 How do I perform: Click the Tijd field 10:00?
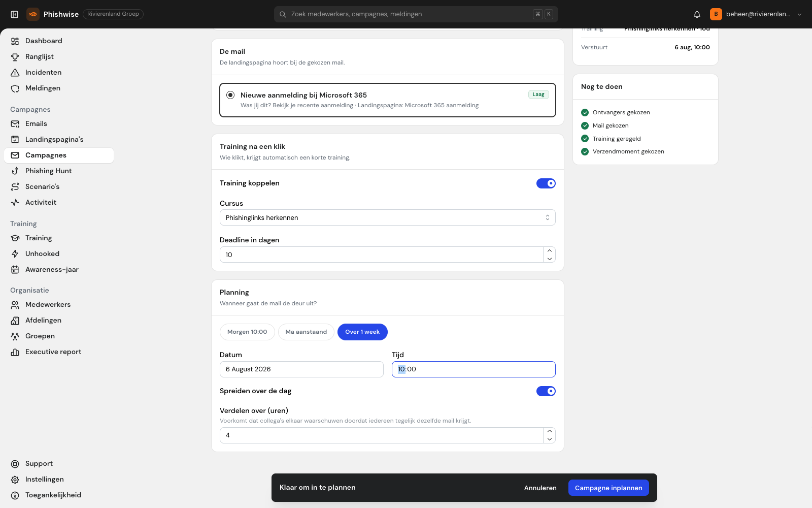click(473, 369)
